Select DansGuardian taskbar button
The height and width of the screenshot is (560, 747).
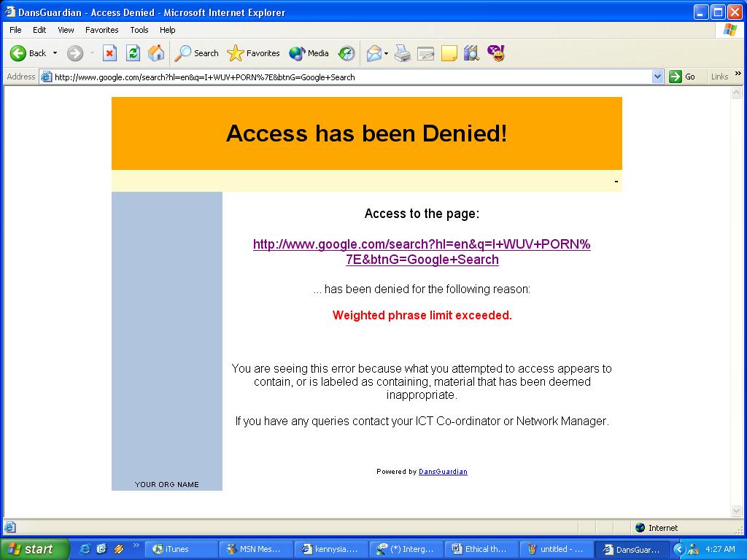631,549
